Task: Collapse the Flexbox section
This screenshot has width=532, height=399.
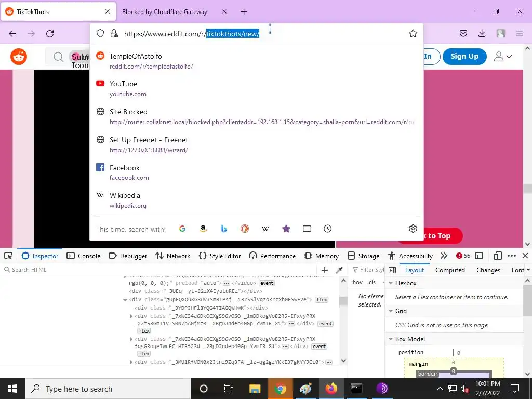Action: (391, 283)
